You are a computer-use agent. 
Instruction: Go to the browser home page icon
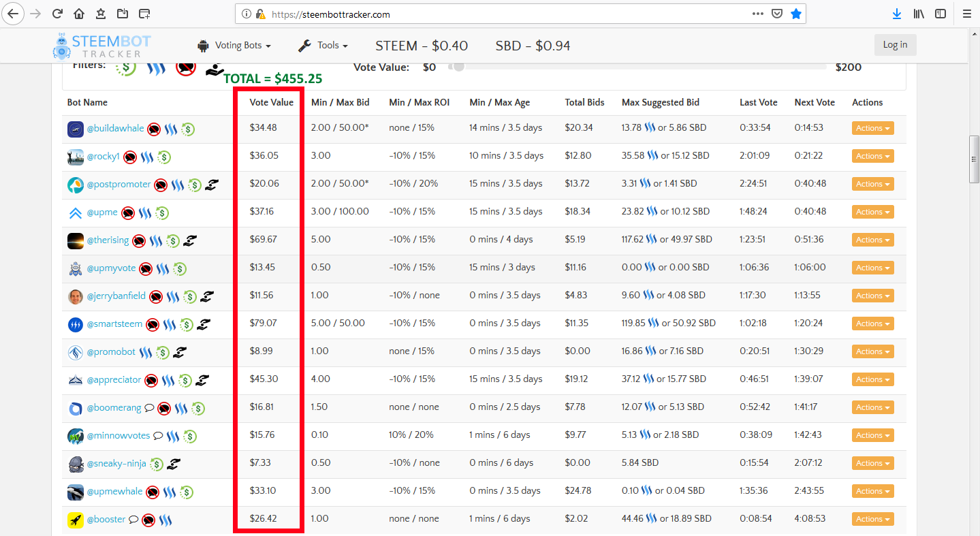pos(79,14)
